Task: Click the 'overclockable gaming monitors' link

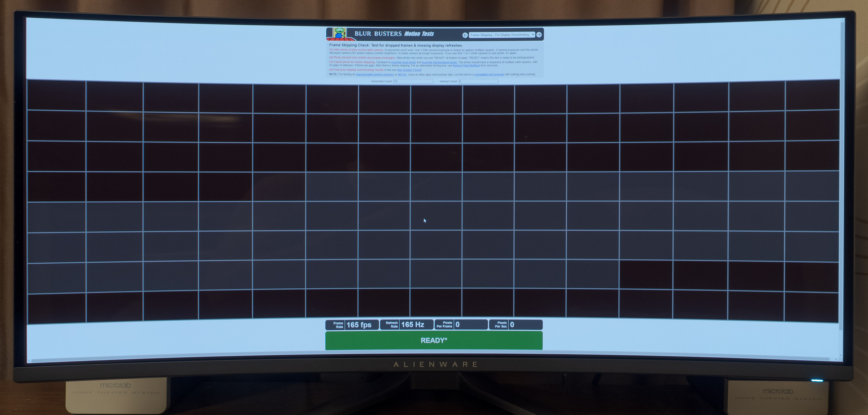Action: coord(375,75)
